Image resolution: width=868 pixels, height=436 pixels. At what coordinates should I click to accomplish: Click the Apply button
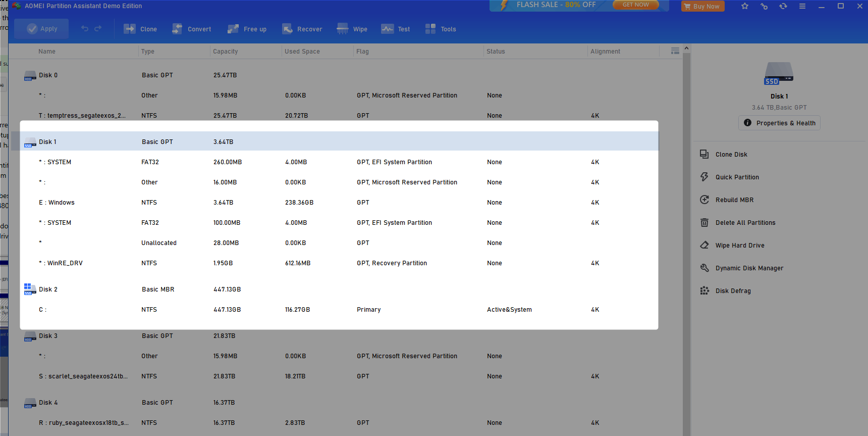[x=41, y=29]
